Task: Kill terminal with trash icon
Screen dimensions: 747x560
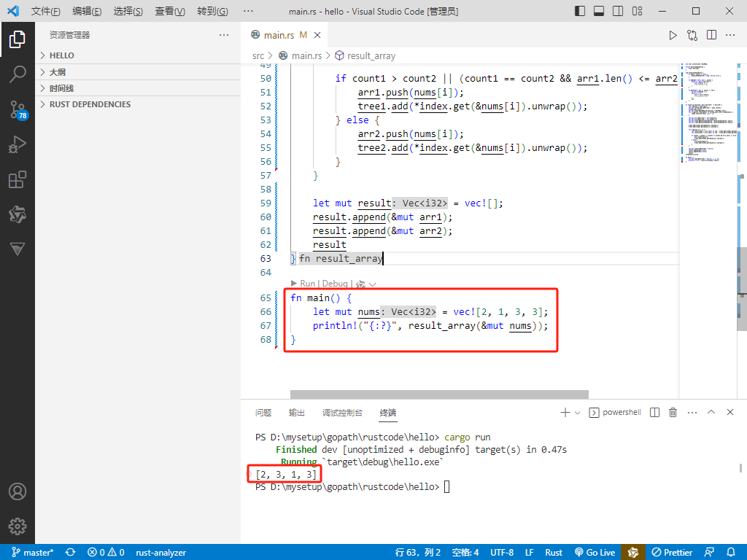Action: coord(673,413)
